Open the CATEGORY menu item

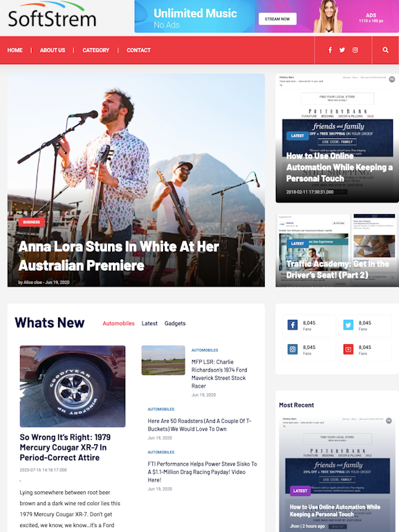[x=95, y=50]
